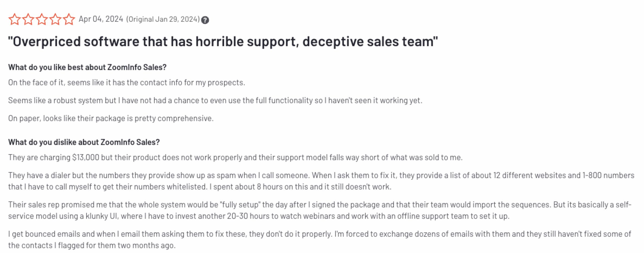The width and height of the screenshot is (644, 253).
Task: Click the "two months ago" line
Action: pyautogui.click(x=92, y=245)
